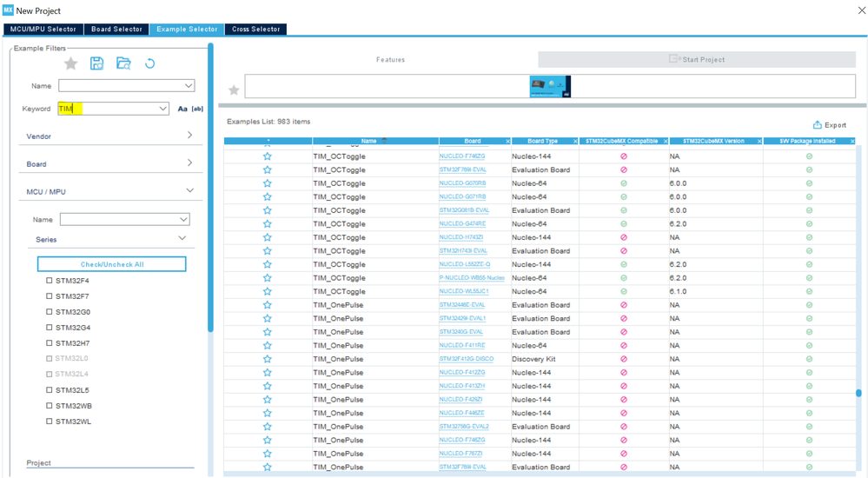Load saved filters via folder search icon
The image size is (868, 478).
(123, 63)
